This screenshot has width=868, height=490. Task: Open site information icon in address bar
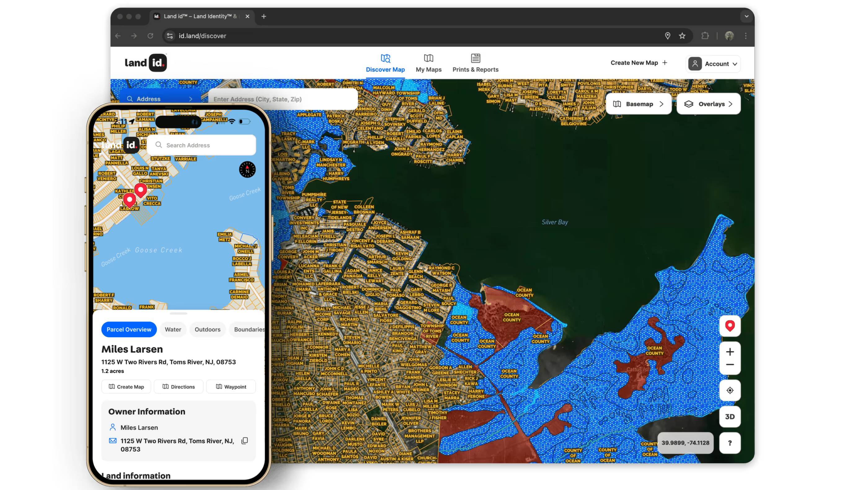coord(170,36)
